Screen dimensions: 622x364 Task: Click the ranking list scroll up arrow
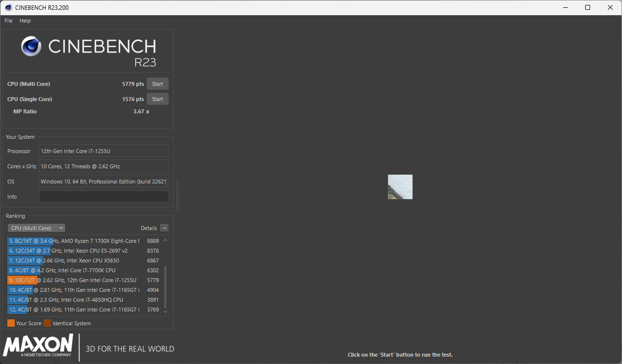pos(165,240)
